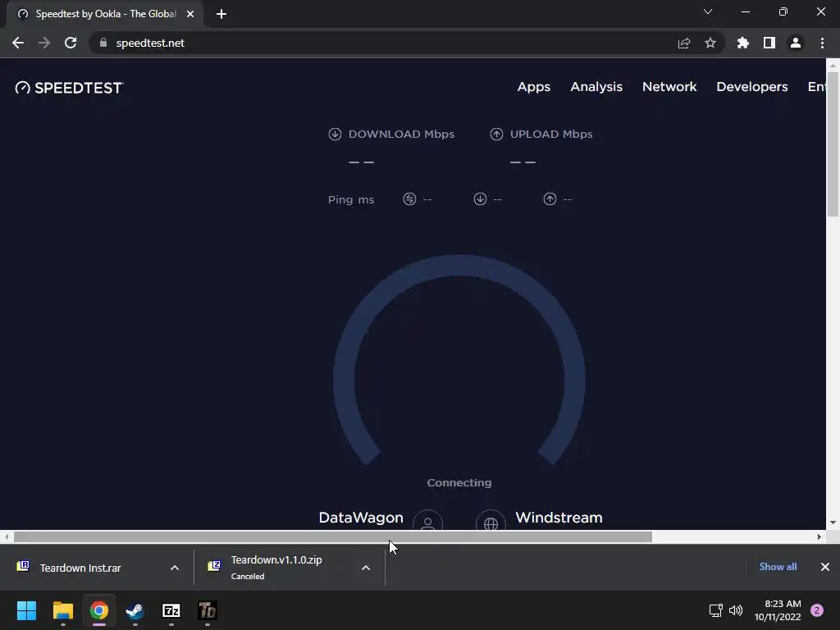View site security lock info

[103, 43]
